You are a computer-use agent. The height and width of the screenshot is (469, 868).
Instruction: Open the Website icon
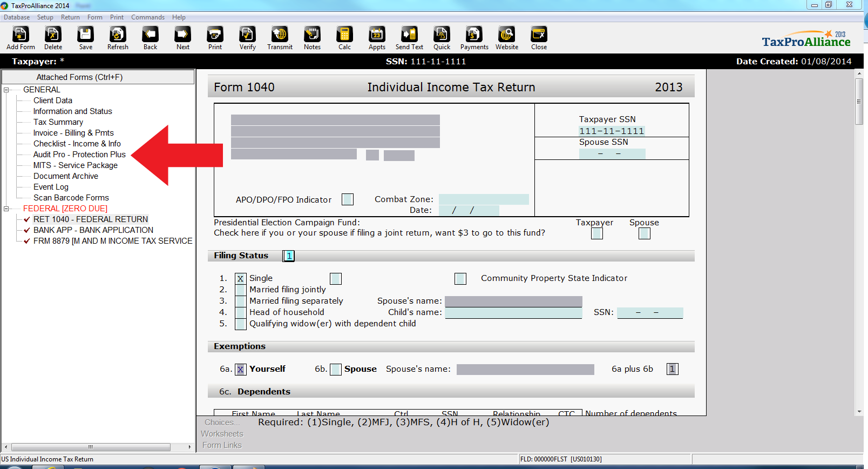tap(506, 38)
